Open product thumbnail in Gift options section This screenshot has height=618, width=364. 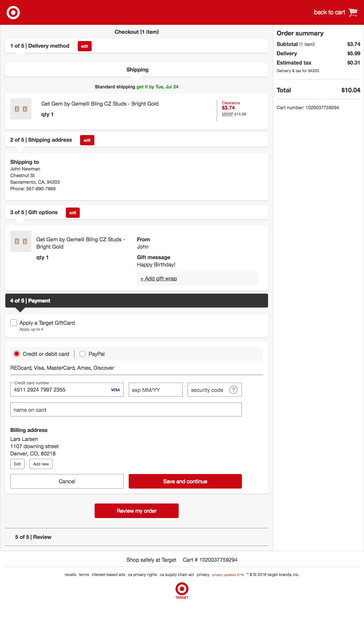[x=21, y=241]
